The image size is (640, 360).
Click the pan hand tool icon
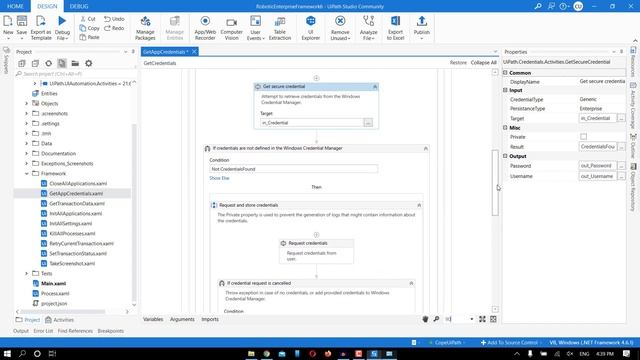(x=425, y=319)
